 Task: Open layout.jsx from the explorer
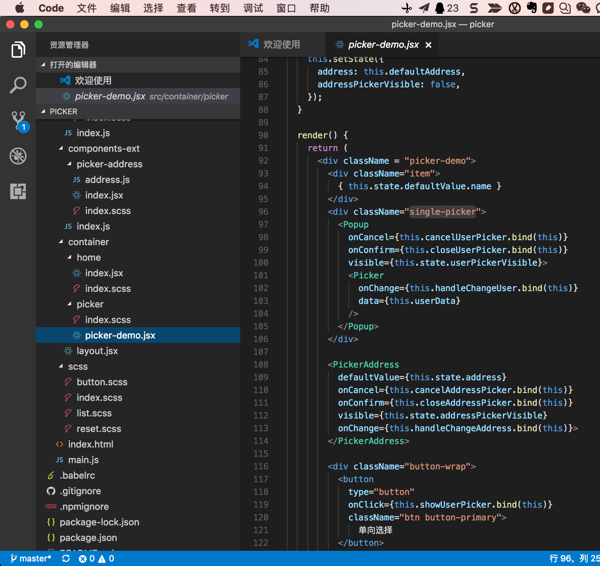click(x=97, y=351)
